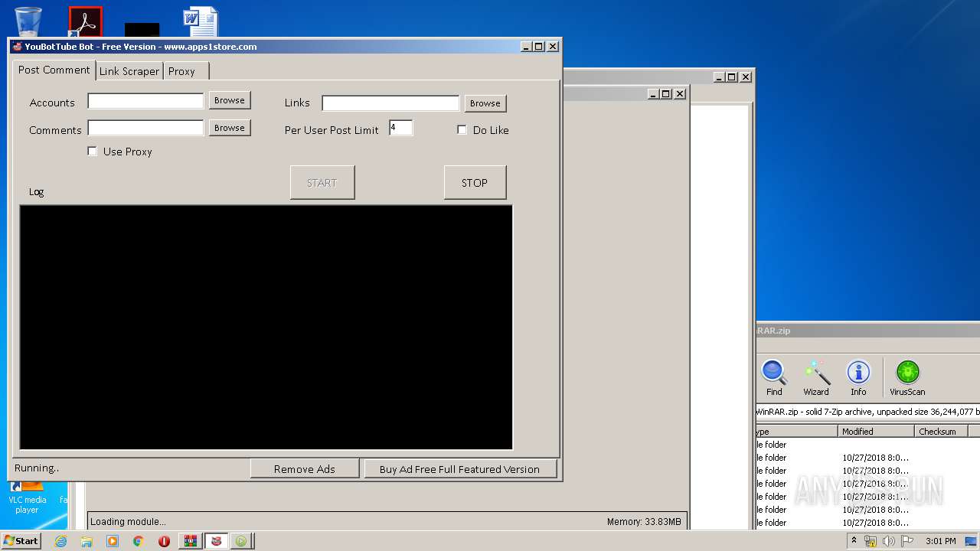Image resolution: width=980 pixels, height=551 pixels.
Task: Launch Windows Media Player from taskbar
Action: pos(113,541)
